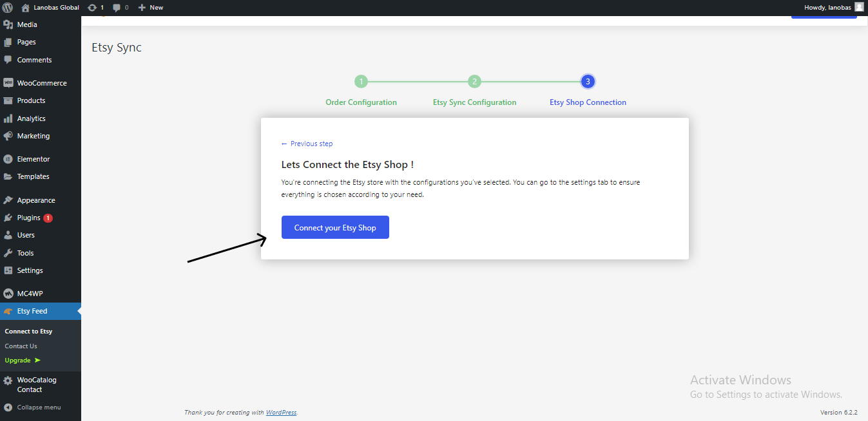
Task: Click the Version 6.2.2 footer text
Action: 839,413
